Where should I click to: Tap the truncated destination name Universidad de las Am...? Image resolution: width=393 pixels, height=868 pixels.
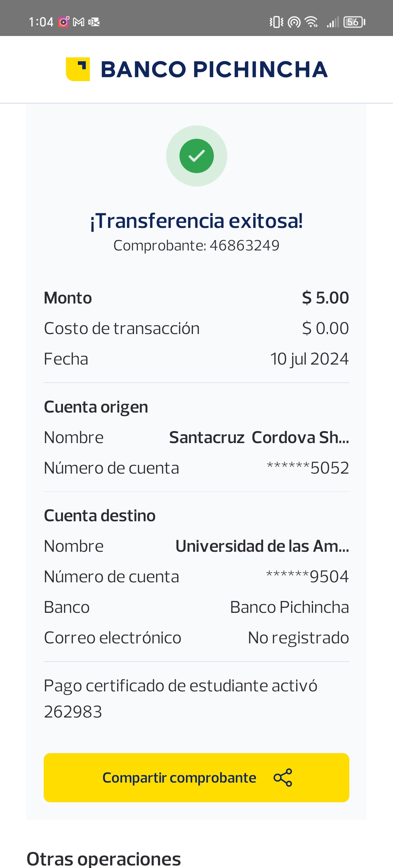click(262, 546)
